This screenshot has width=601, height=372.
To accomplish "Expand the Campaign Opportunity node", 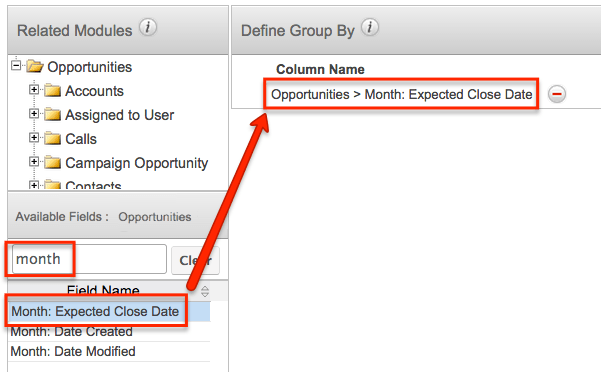I will pyautogui.click(x=34, y=162).
